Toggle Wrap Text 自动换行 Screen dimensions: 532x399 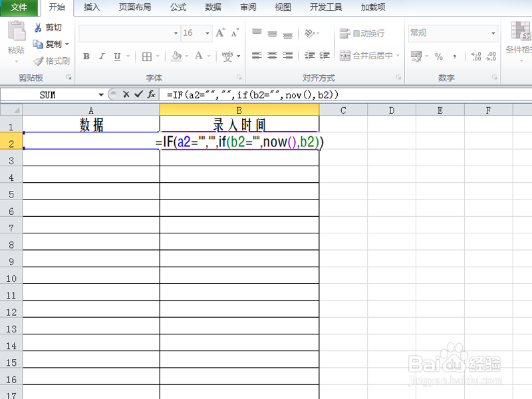click(362, 33)
